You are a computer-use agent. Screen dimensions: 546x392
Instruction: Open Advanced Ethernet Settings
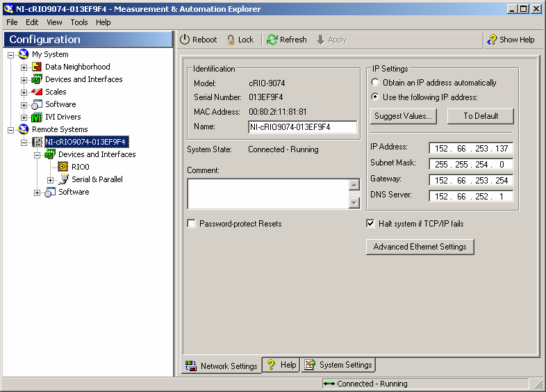420,247
